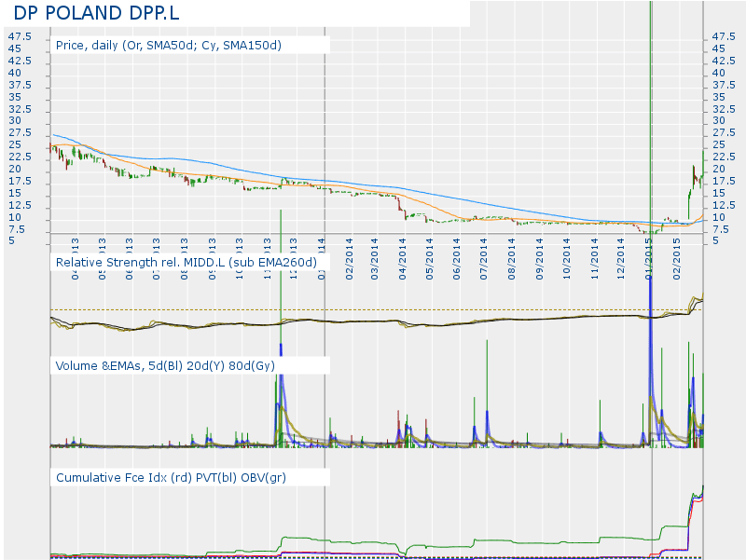Select the Relative Strength rel. MIDD.L label
Viewport: 746px width, 560px height.
click(186, 263)
